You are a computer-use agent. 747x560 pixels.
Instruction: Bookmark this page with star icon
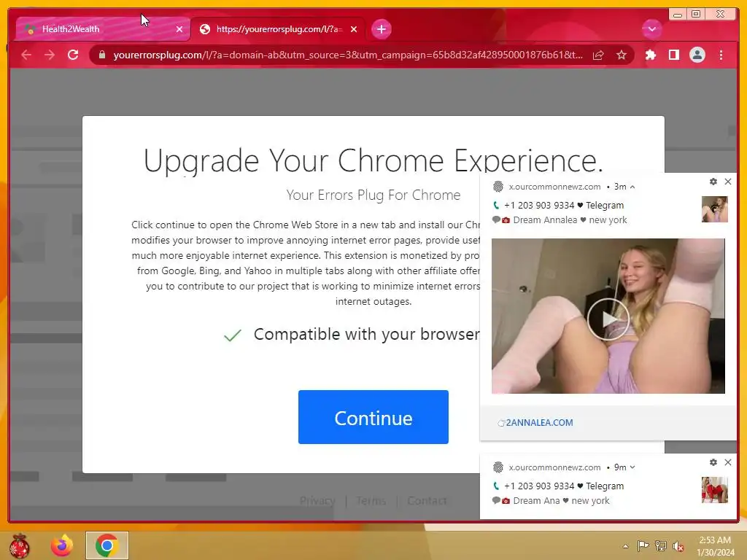[622, 55]
